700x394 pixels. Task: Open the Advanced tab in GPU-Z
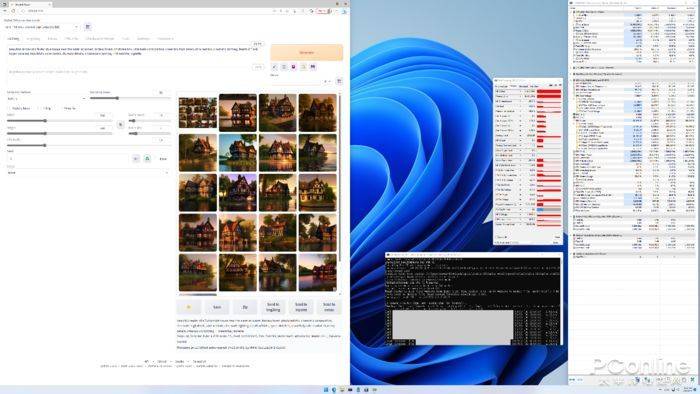click(523, 86)
